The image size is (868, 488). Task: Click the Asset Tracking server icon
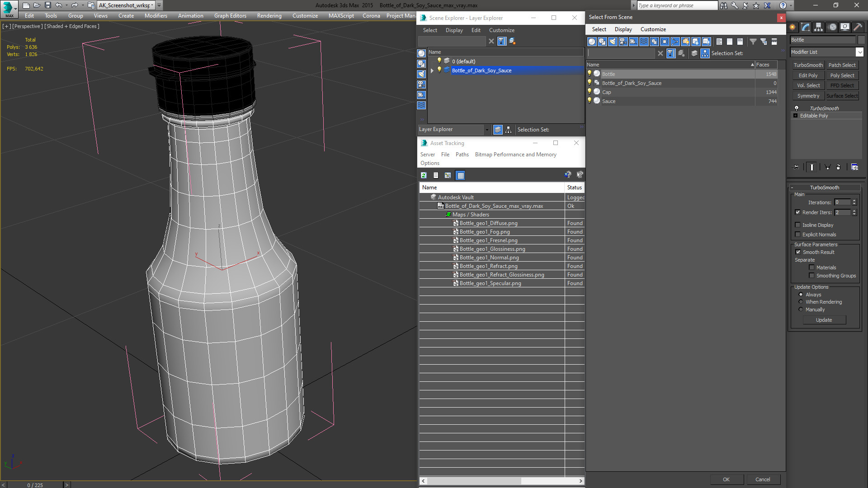click(428, 154)
